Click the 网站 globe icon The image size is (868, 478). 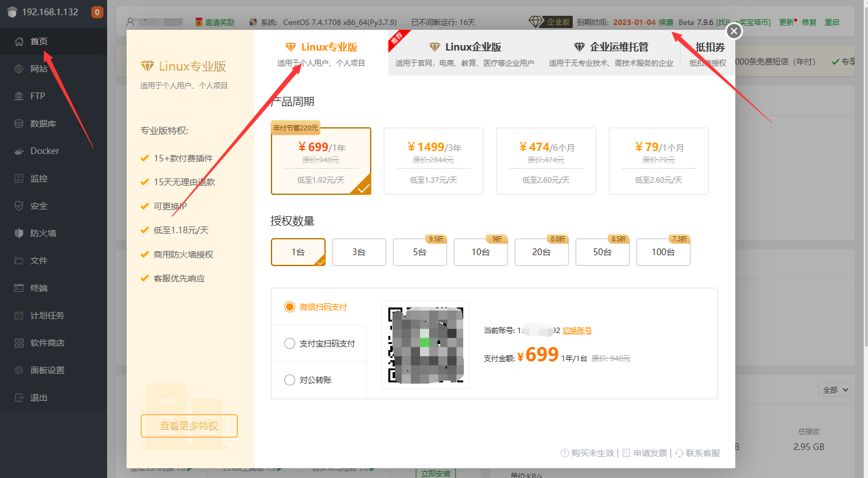19,69
